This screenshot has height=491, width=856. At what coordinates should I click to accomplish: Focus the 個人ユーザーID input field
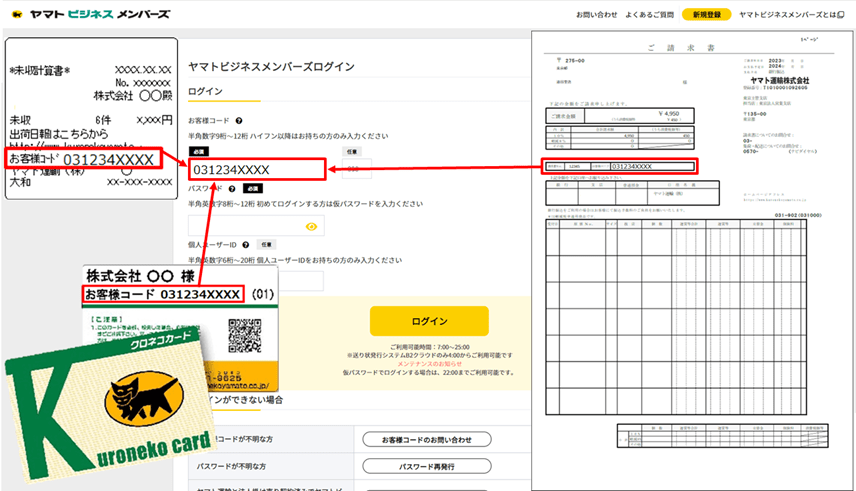[x=301, y=281]
